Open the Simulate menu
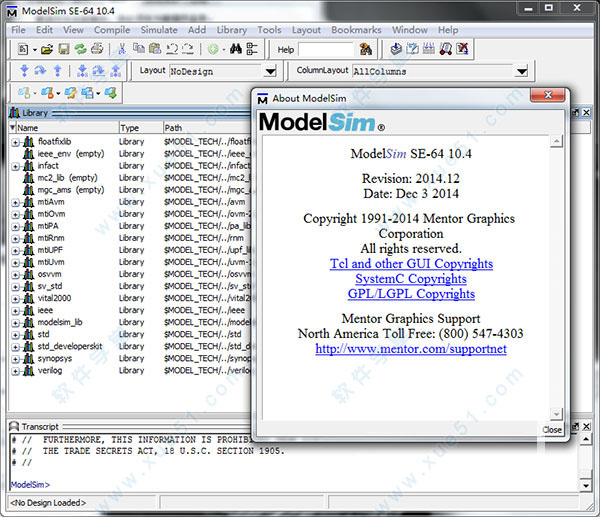 coord(159,30)
